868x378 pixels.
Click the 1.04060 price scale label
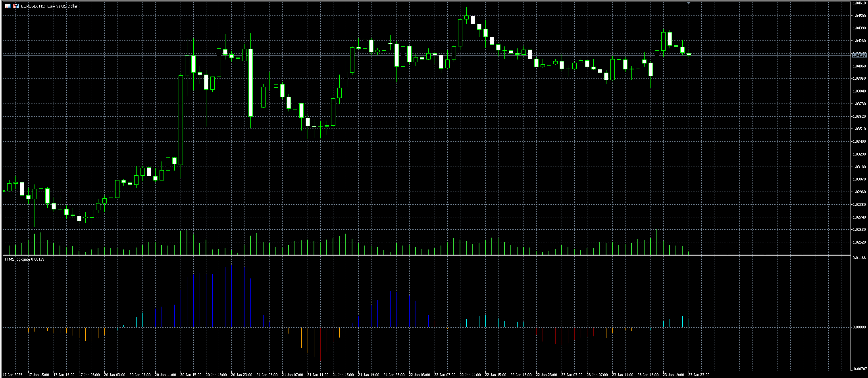click(859, 66)
